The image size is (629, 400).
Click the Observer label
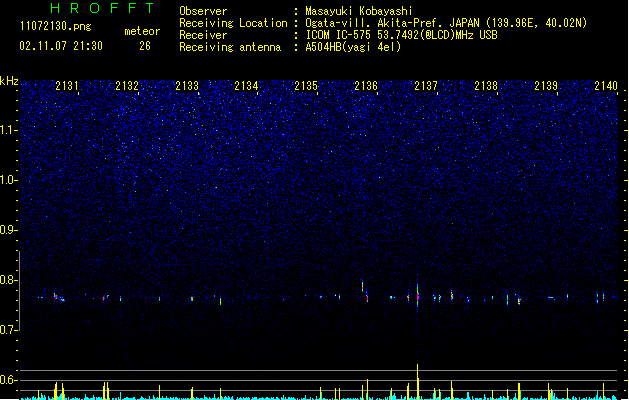click(203, 11)
